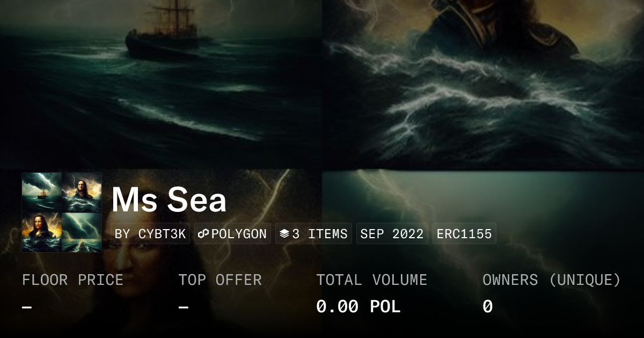
Task: Click the Ms Sea collection title
Action: point(169,200)
